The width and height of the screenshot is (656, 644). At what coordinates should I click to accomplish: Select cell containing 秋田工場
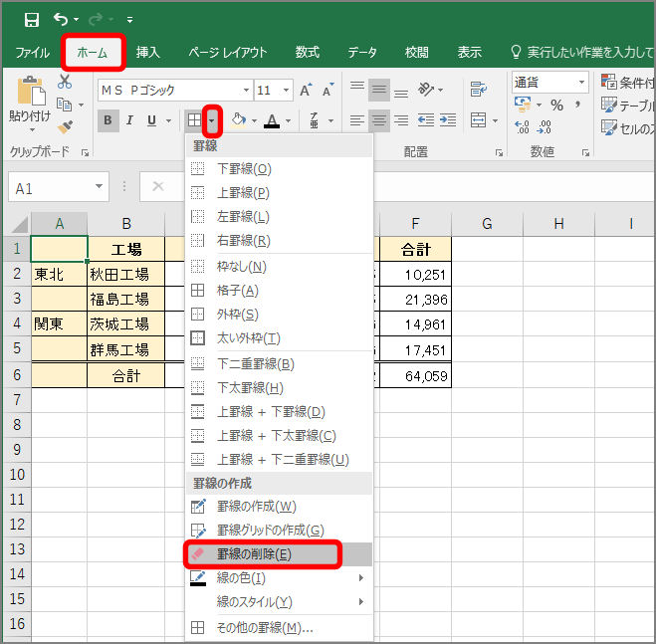[x=126, y=274]
